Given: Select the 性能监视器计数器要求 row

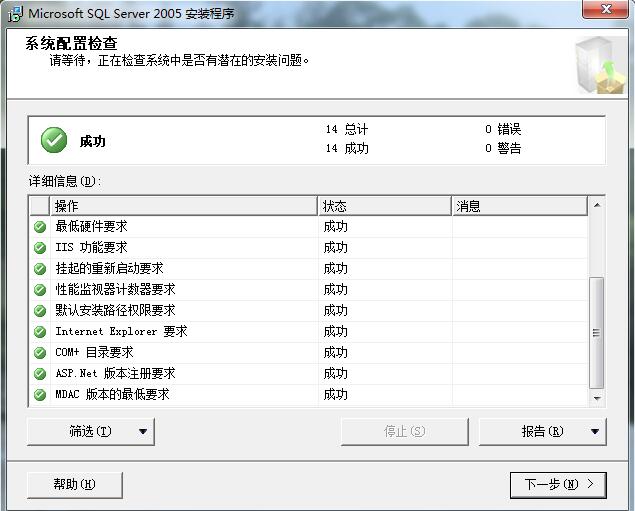Looking at the screenshot, I should [x=309, y=290].
